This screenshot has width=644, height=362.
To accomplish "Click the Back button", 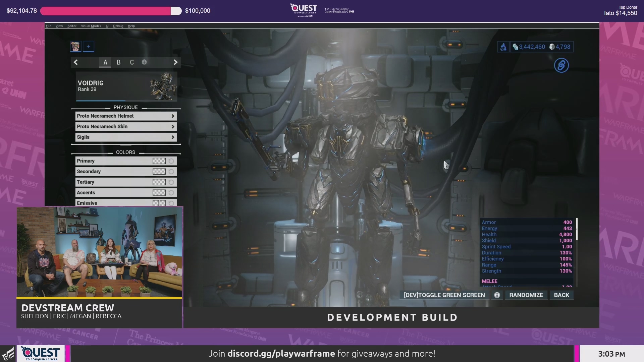I will point(561,295).
